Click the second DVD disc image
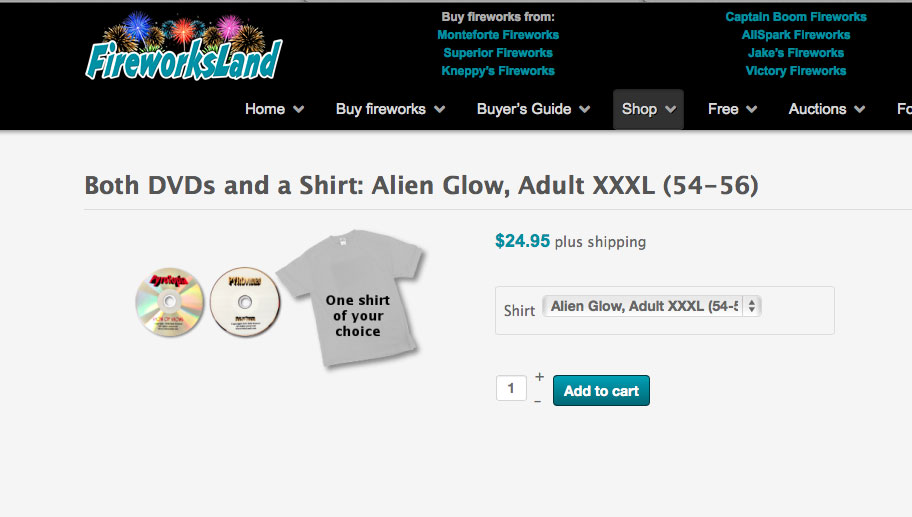 (x=245, y=302)
